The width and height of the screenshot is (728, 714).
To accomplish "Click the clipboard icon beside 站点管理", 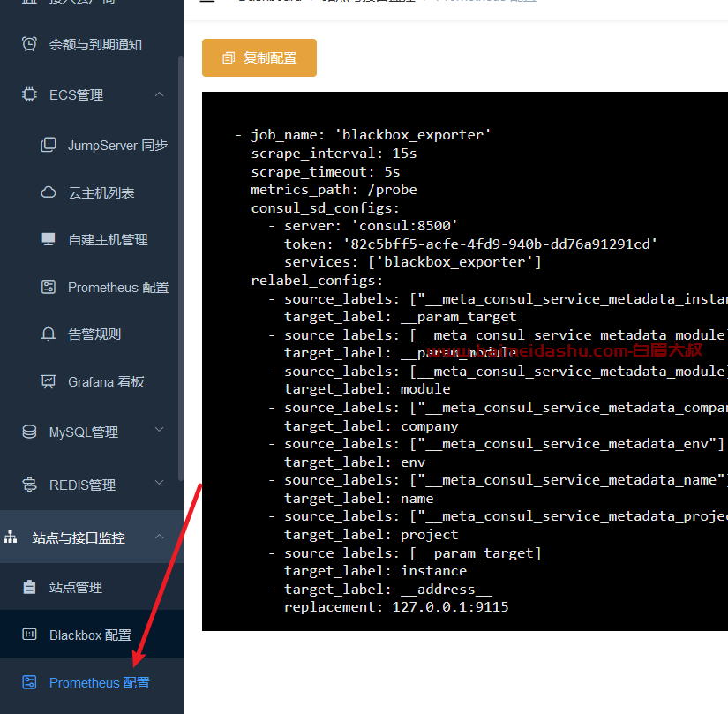I will [x=29, y=587].
